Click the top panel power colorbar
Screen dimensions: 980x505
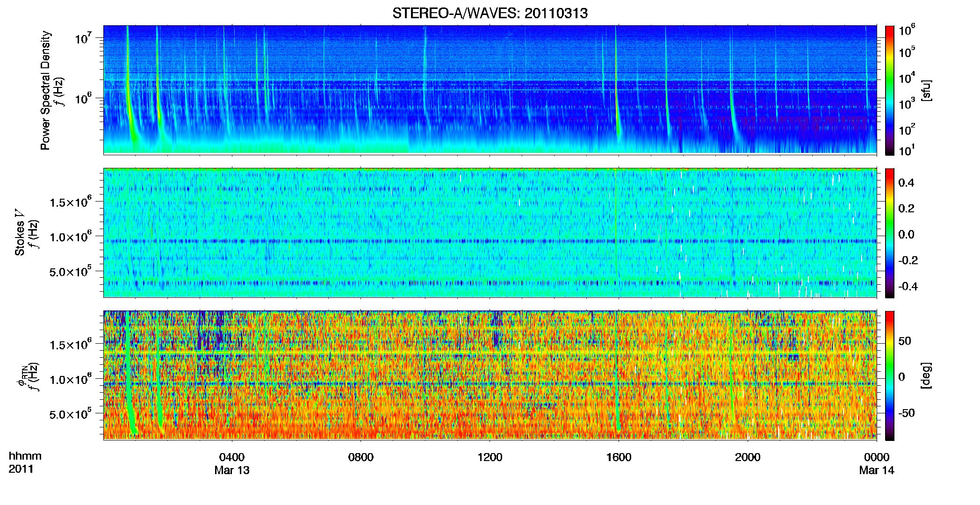(x=889, y=90)
